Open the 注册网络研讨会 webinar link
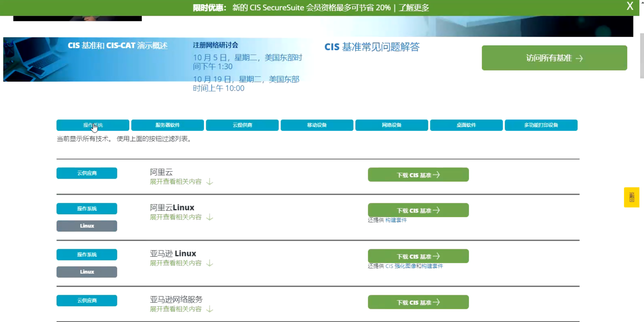This screenshot has width=644, height=322. coord(216,45)
